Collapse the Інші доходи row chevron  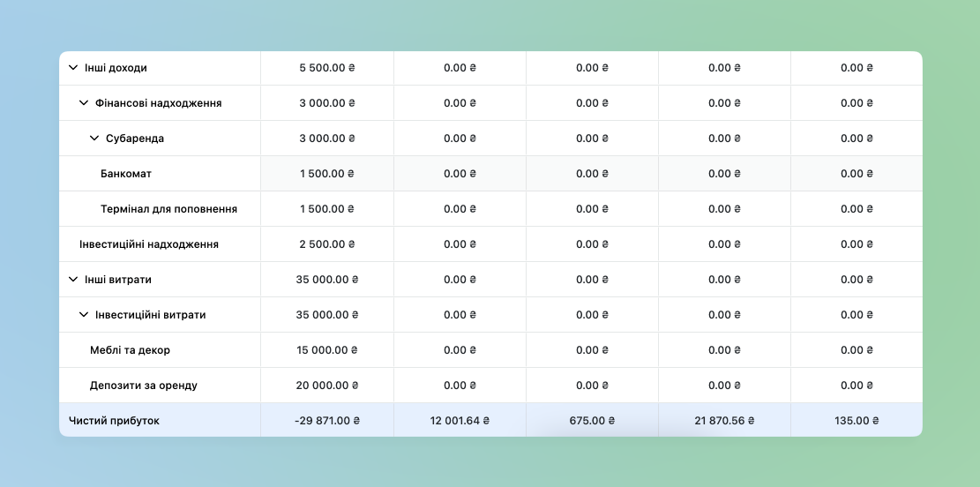73,68
